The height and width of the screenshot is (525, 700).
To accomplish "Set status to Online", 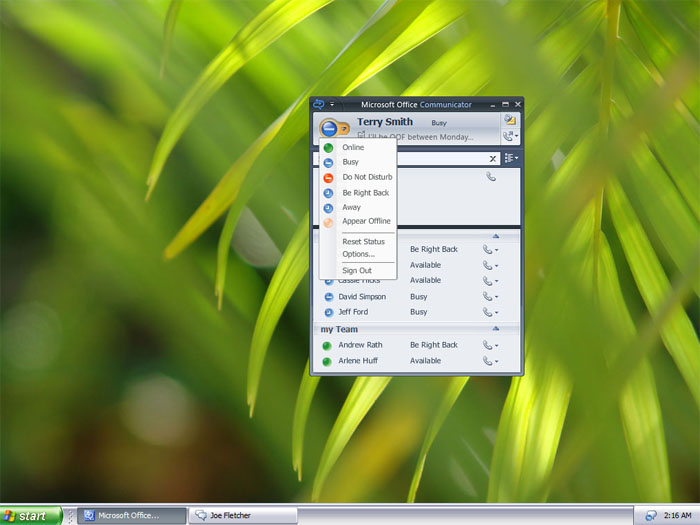I will [x=358, y=147].
